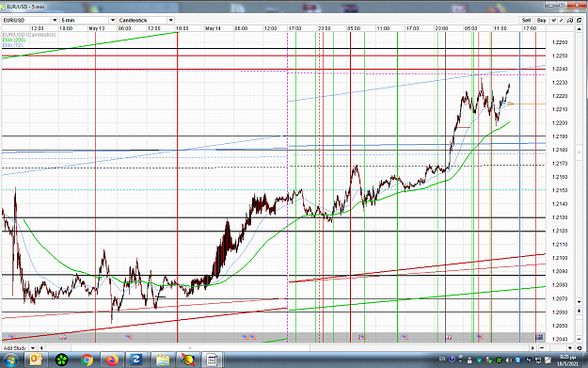Minimize the EUR/USD chart window

point(550,5)
